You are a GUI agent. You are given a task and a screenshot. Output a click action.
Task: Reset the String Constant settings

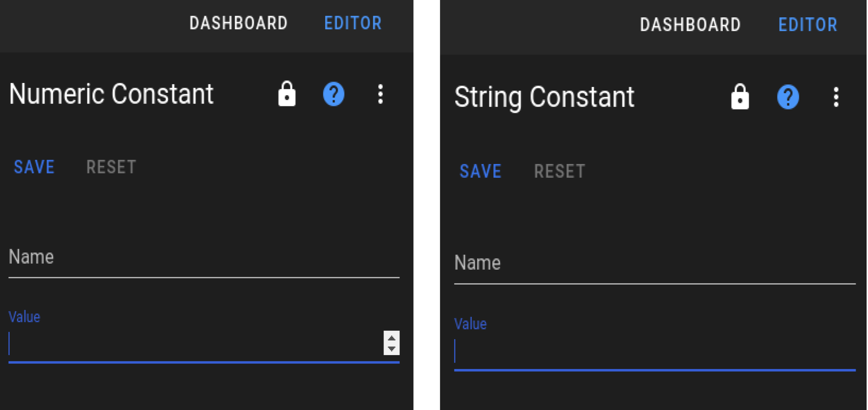[560, 171]
